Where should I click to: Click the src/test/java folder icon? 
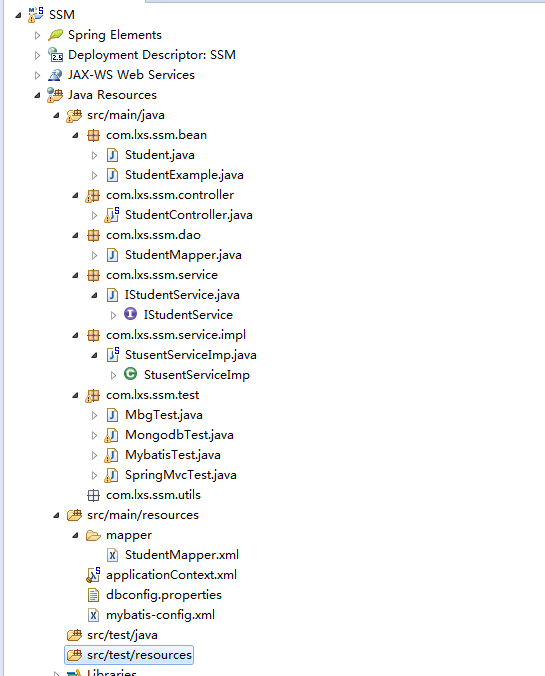74,635
